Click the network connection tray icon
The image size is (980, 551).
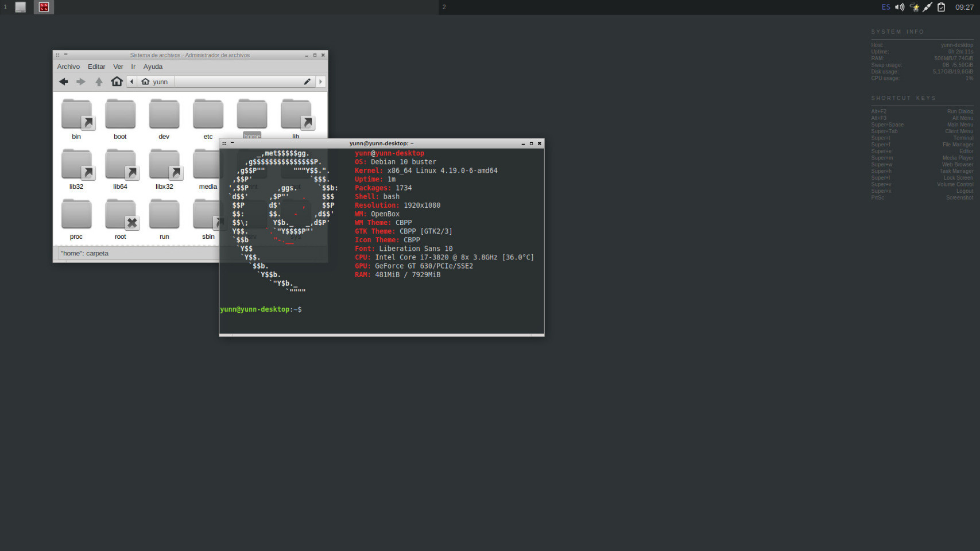pos(927,7)
